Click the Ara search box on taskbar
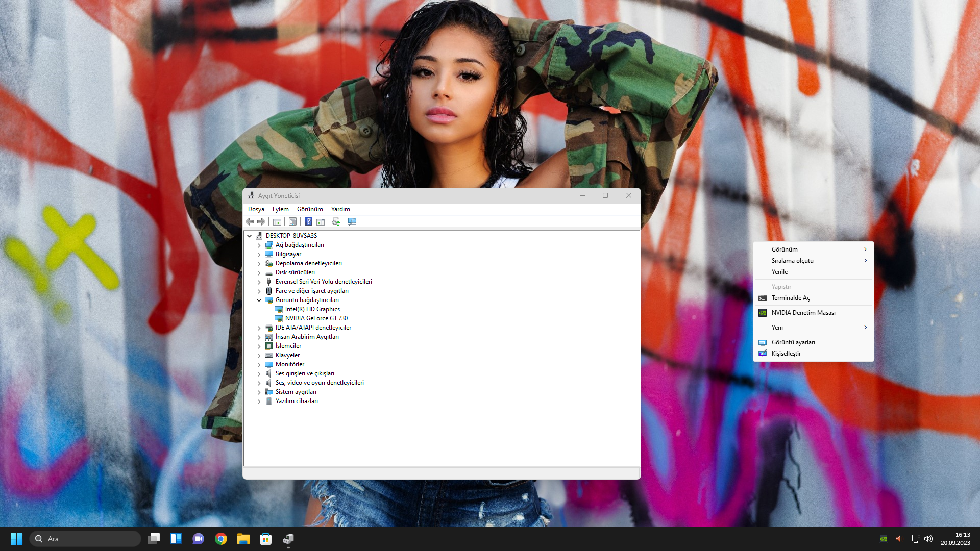 click(x=86, y=539)
